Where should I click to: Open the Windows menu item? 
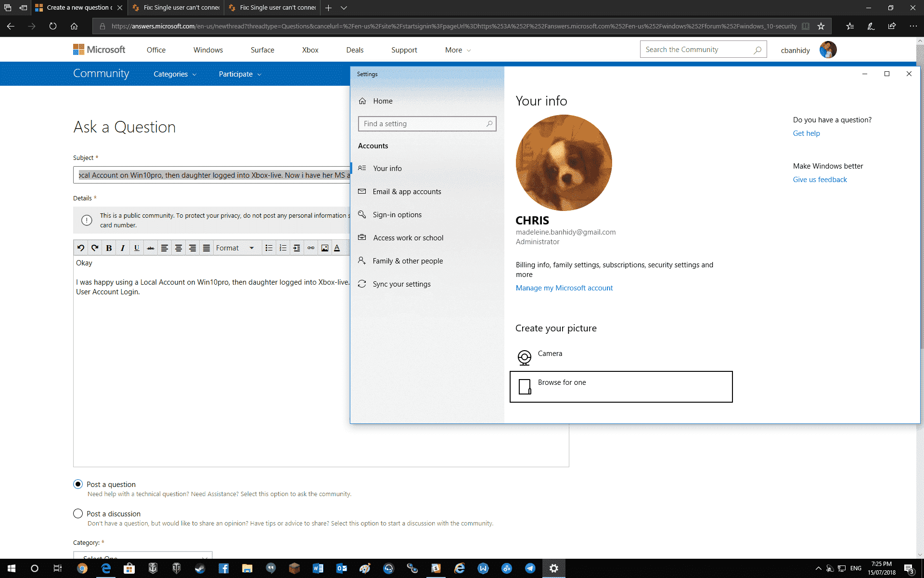pyautogui.click(x=208, y=50)
